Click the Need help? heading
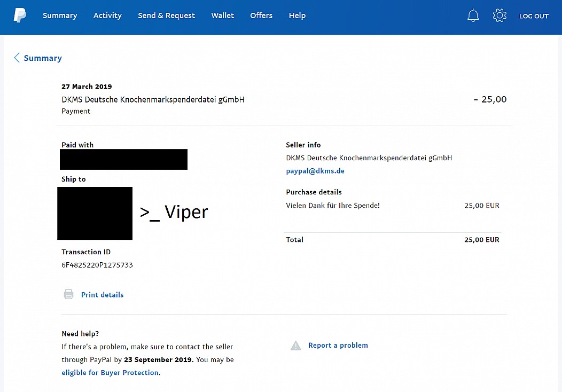Viewport: 562px width, 392px height. [x=80, y=334]
